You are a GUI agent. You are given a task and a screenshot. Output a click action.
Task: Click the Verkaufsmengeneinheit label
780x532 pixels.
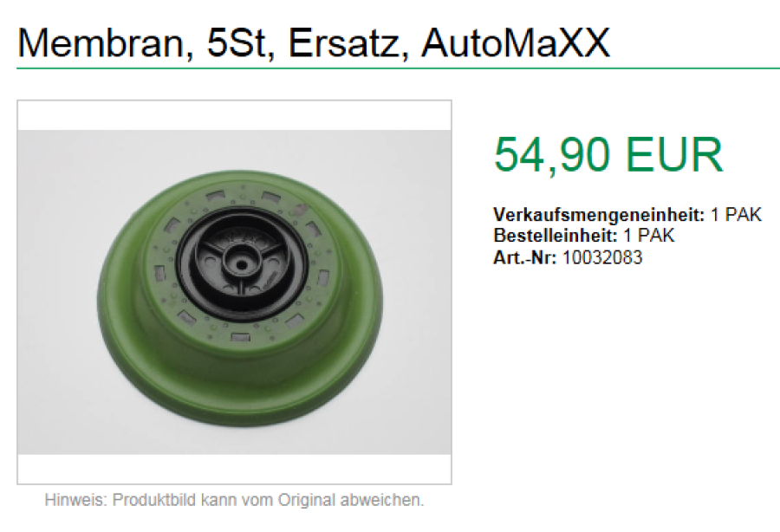599,215
